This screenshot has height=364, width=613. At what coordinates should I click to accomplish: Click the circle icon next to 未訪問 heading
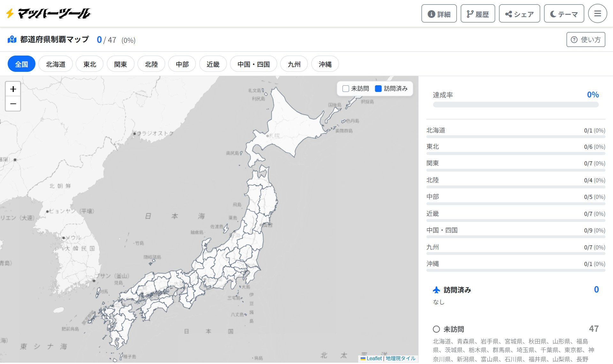pos(436,329)
